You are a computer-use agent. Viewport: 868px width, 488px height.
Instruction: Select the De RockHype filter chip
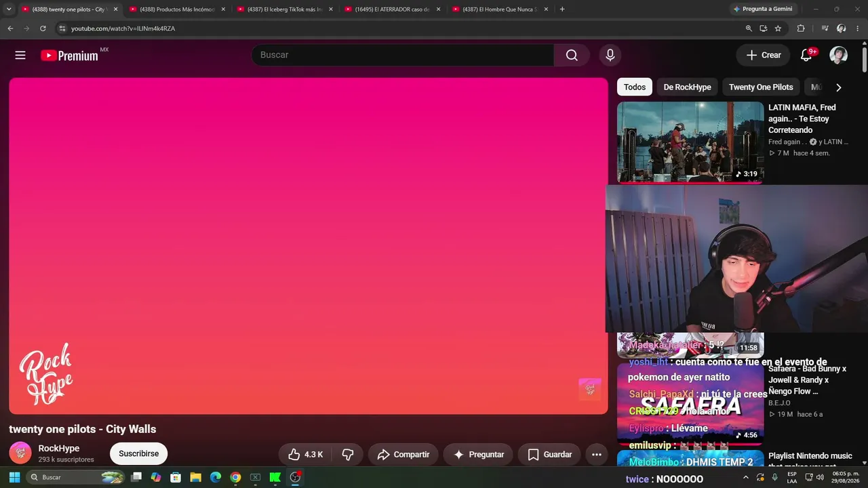coord(688,87)
